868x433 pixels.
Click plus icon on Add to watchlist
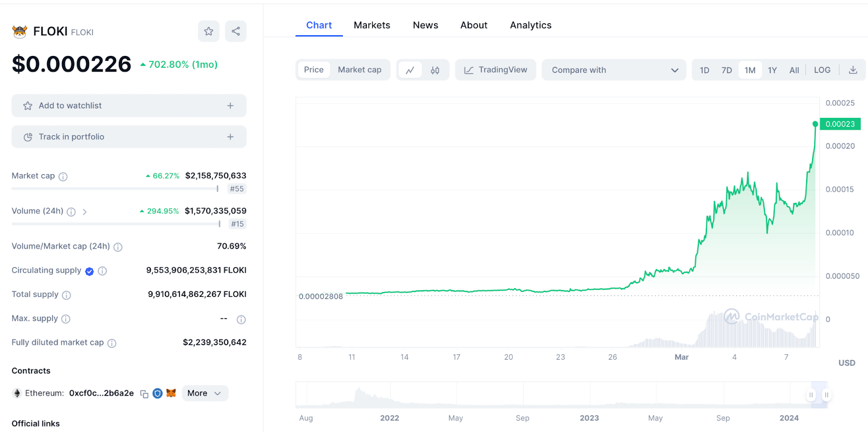231,106
